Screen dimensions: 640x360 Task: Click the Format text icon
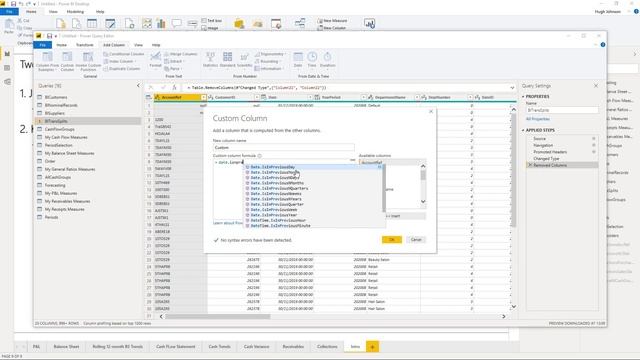155,60
